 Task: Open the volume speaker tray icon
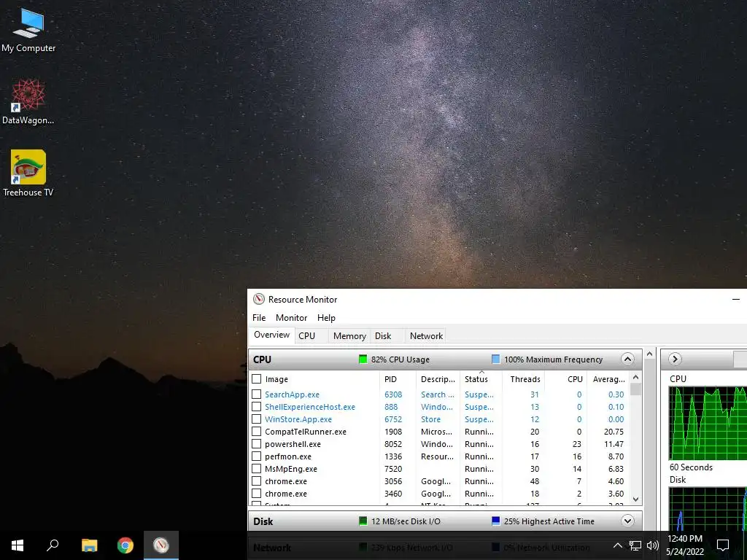653,545
